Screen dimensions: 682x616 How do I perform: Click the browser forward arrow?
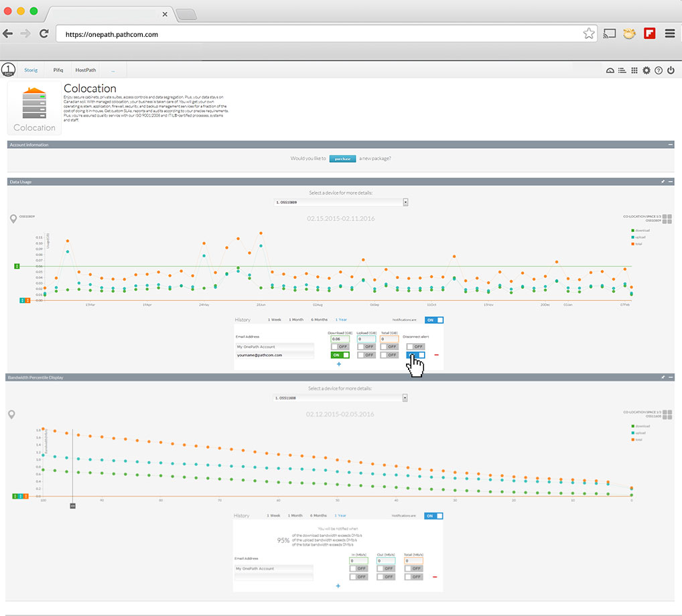point(25,34)
